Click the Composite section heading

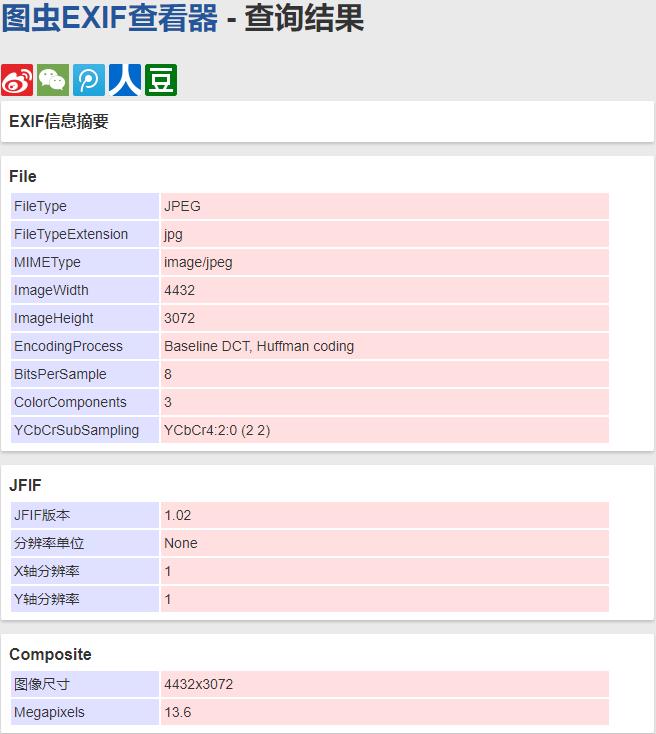[x=50, y=654]
